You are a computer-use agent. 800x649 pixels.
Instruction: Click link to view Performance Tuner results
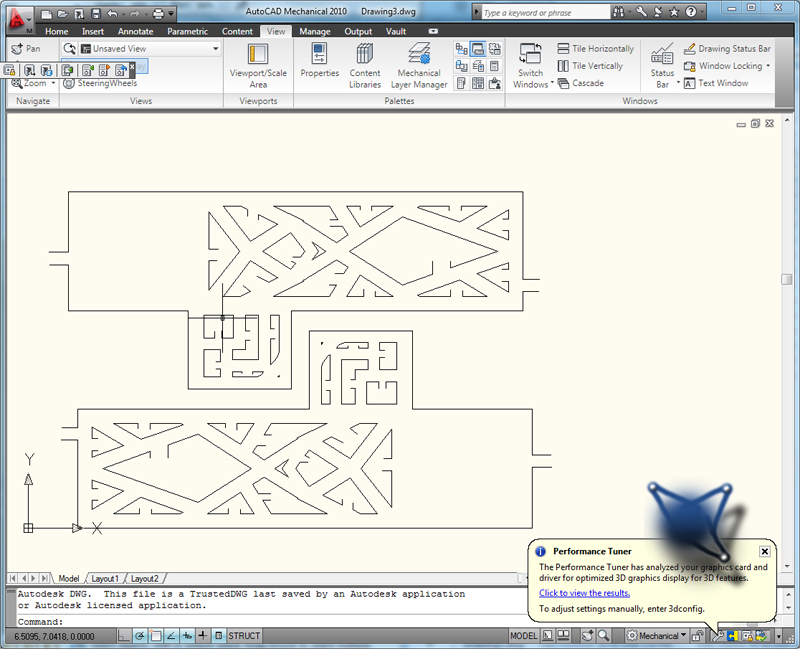tap(584, 593)
